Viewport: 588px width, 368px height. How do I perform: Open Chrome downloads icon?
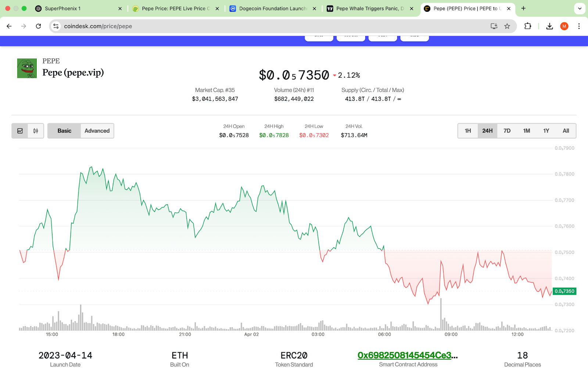pyautogui.click(x=549, y=26)
